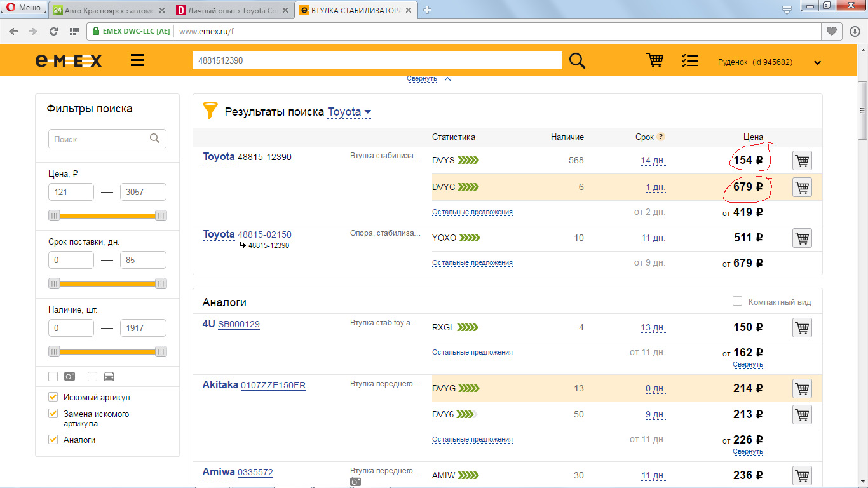Screen dimensions: 868x488
Task: Open part number link 48815-02150
Action: click(264, 235)
